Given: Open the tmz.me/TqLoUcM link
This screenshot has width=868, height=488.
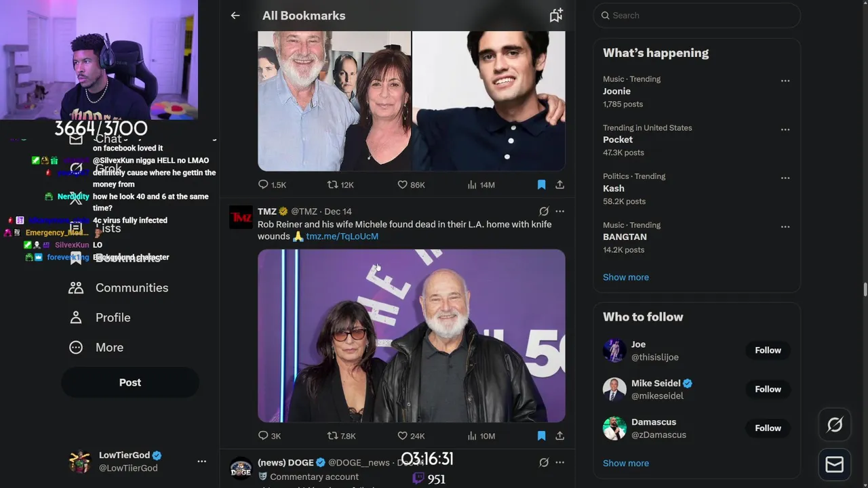Looking at the screenshot, I should [x=342, y=237].
